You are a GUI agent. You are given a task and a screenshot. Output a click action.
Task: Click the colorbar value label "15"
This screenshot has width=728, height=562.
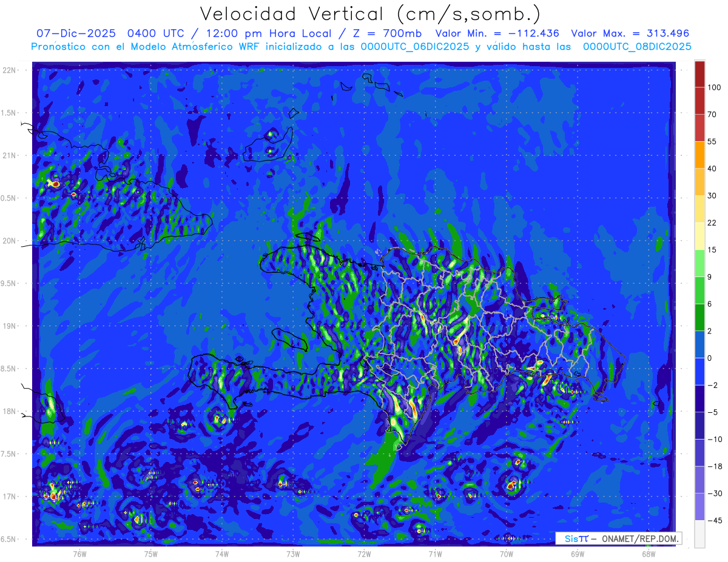[712, 250]
